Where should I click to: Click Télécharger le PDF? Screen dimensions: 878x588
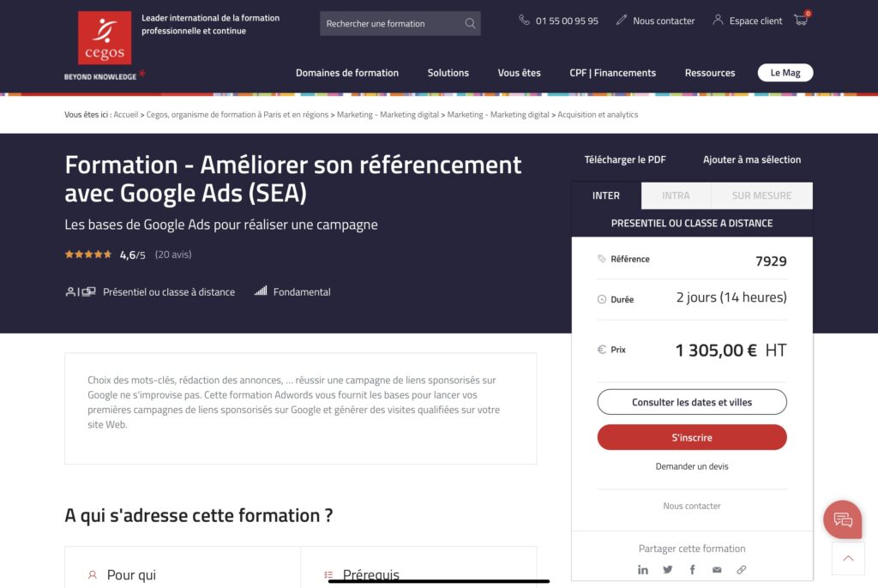point(625,159)
